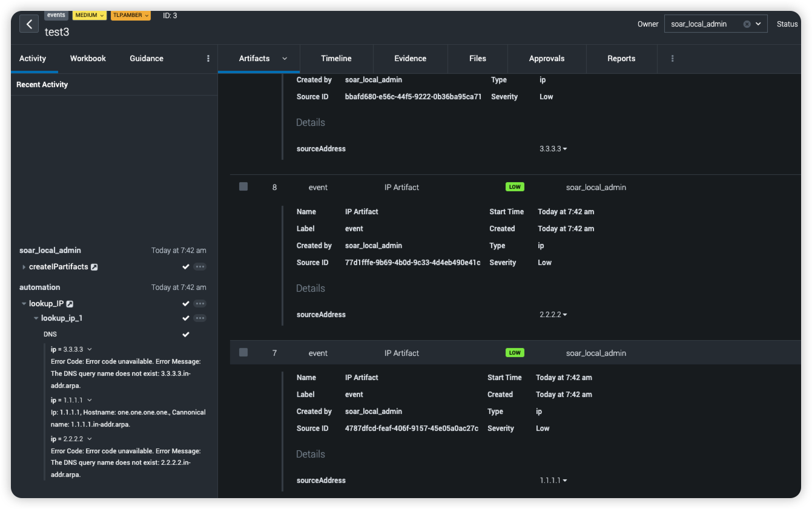This screenshot has width=812, height=509.
Task: Select the checkbox for artifact 8
Action: click(243, 187)
